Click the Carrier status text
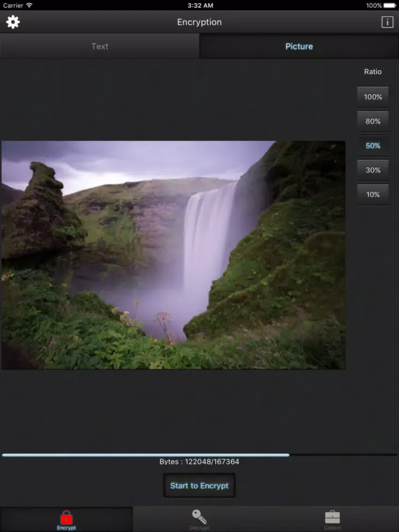The image size is (399, 532). 13,5
